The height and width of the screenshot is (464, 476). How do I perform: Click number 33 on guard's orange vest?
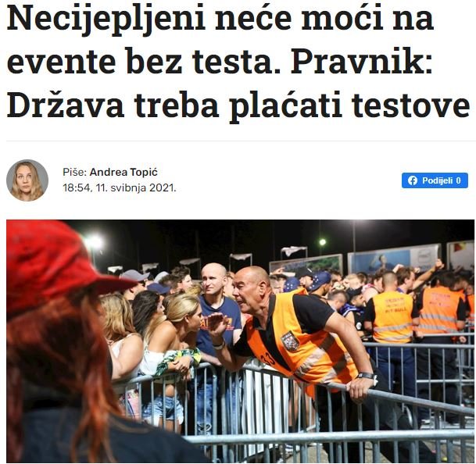tap(267, 358)
